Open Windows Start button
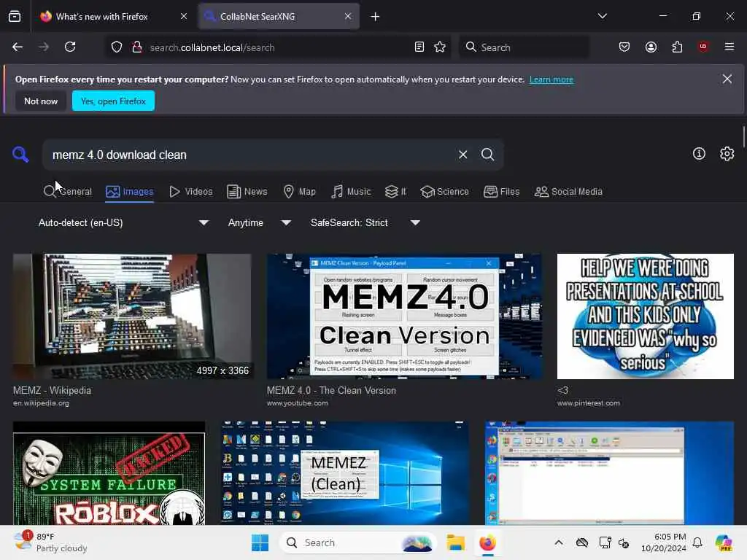Screen dimensions: 747x560 pos(260,542)
